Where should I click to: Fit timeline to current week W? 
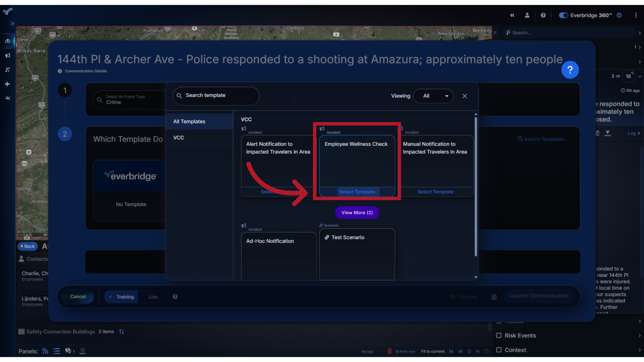[461, 352]
